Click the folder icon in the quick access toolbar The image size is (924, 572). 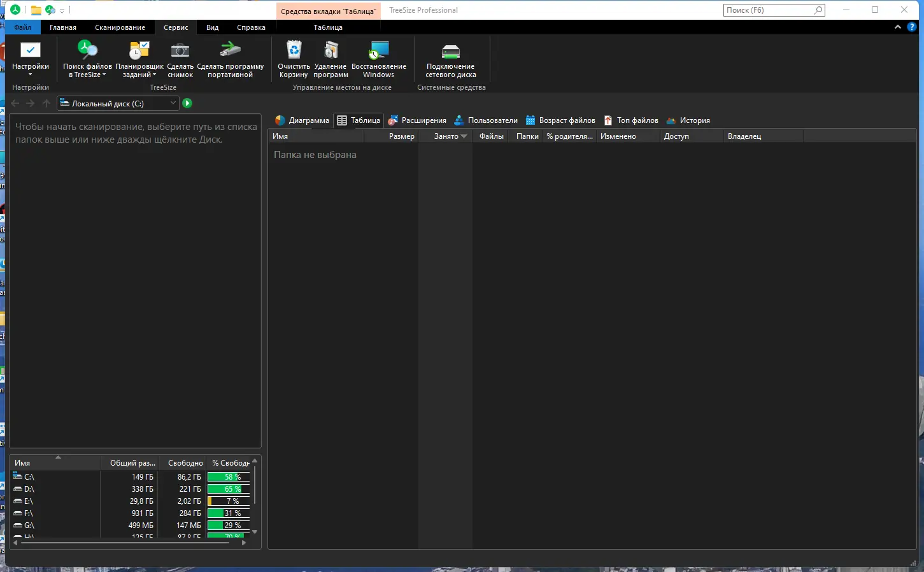click(36, 10)
